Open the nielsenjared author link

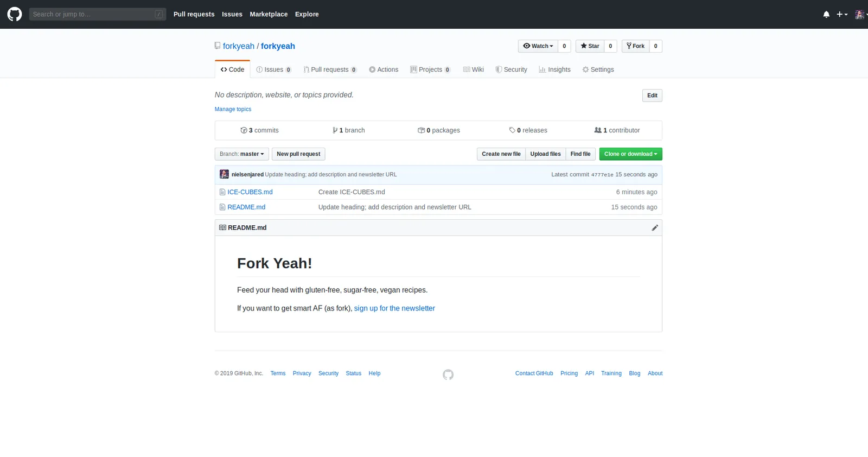pos(247,175)
